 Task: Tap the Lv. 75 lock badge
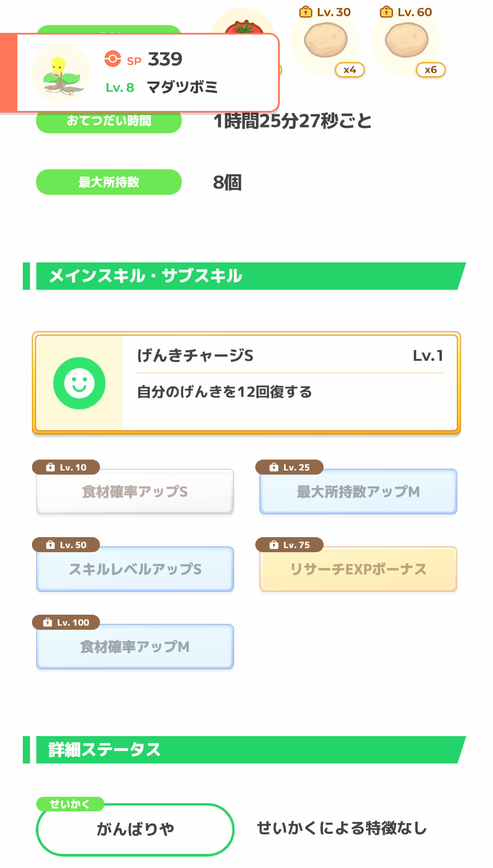(289, 544)
